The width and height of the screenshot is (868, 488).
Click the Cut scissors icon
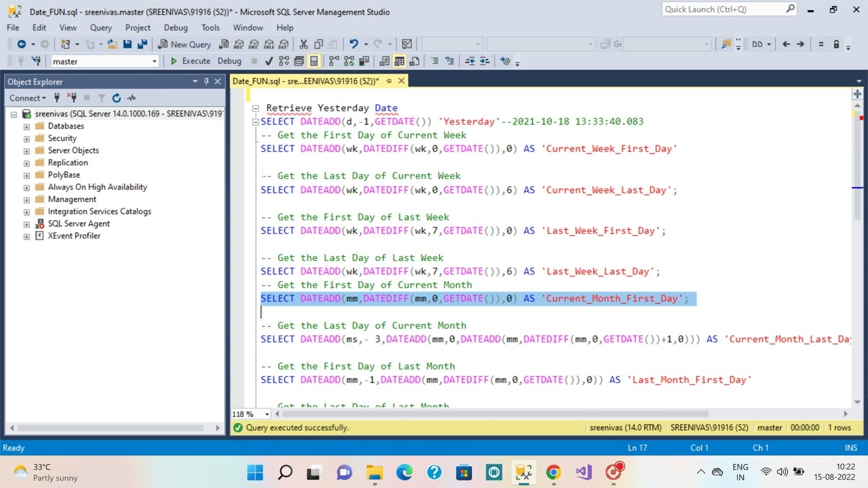click(303, 44)
